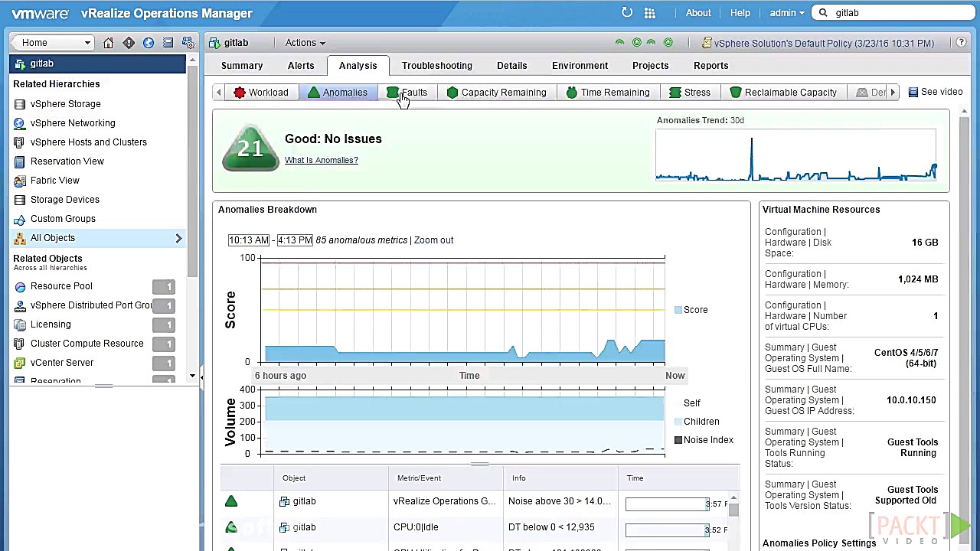Click the Storage Devices icon
Viewport: 980px width, 551px height.
[20, 200]
